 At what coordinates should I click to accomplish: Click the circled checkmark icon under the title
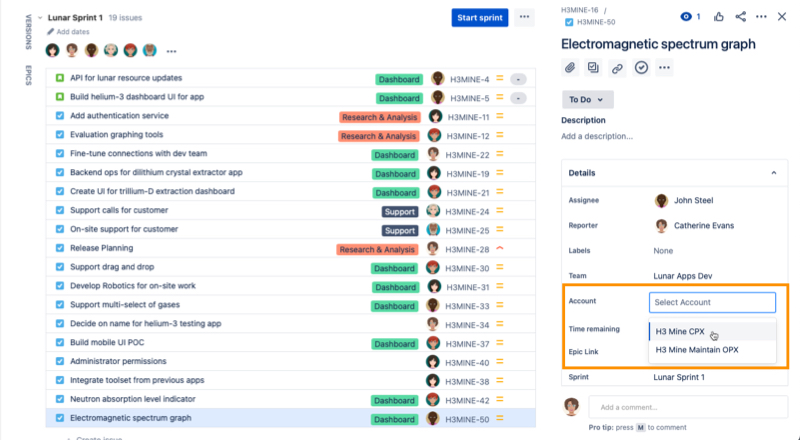[x=642, y=68]
